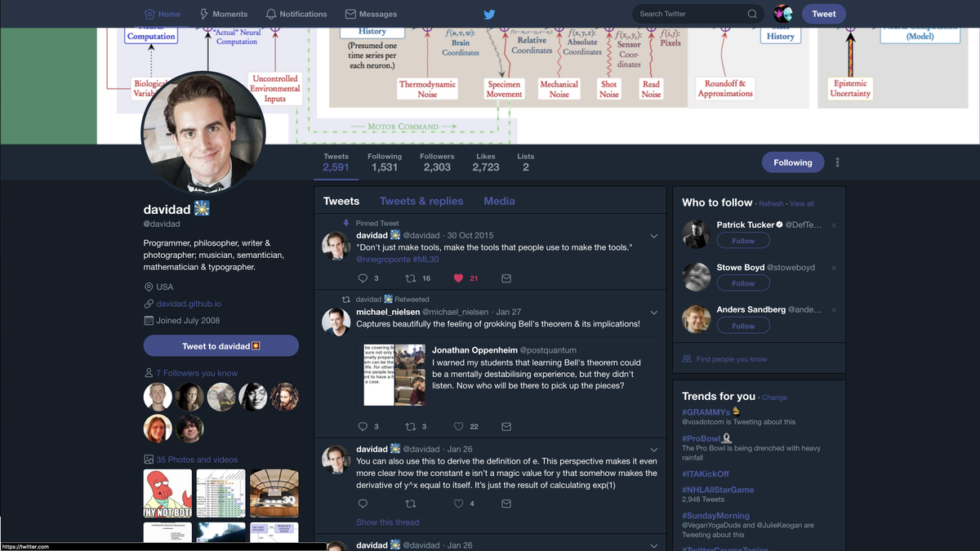The image size is (980, 551).
Task: View the 2,303 Followers list
Action: (x=437, y=162)
